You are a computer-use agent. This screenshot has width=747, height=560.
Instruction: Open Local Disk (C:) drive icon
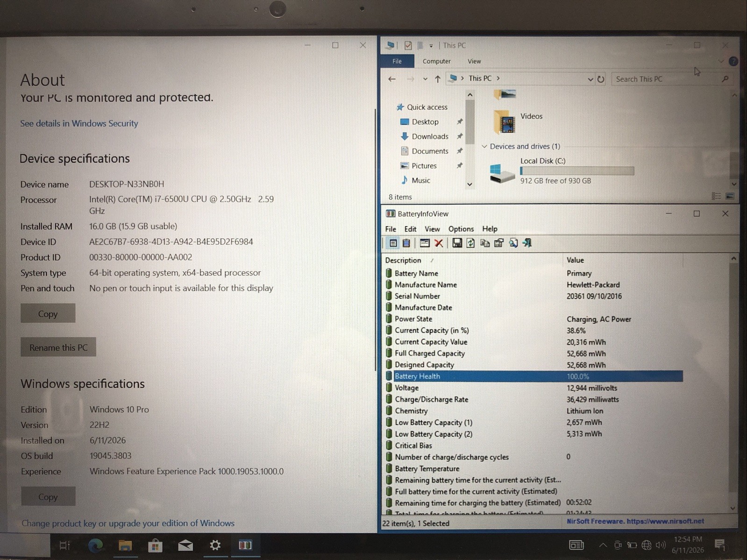point(502,173)
